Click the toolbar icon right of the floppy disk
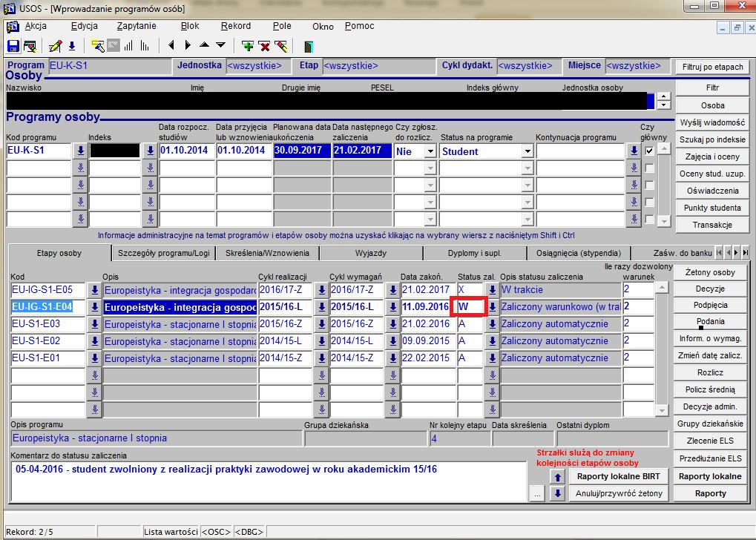The width and height of the screenshot is (756, 540). pos(30,46)
